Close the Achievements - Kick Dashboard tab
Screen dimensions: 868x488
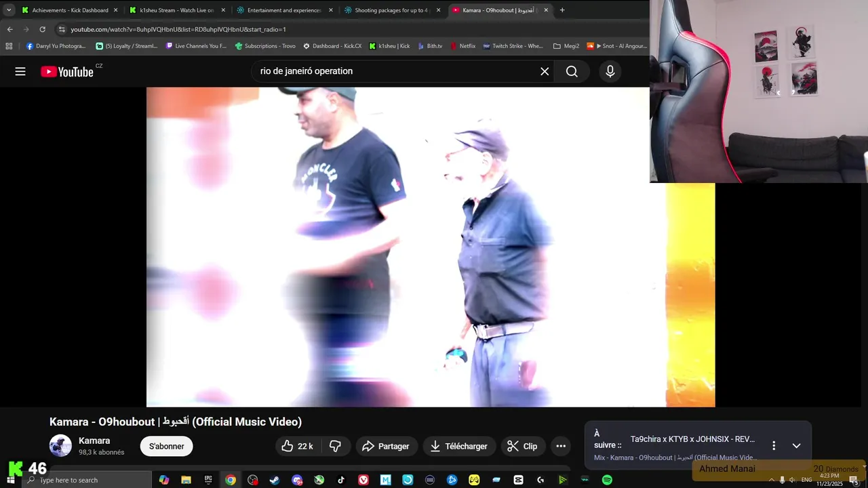[x=115, y=10]
